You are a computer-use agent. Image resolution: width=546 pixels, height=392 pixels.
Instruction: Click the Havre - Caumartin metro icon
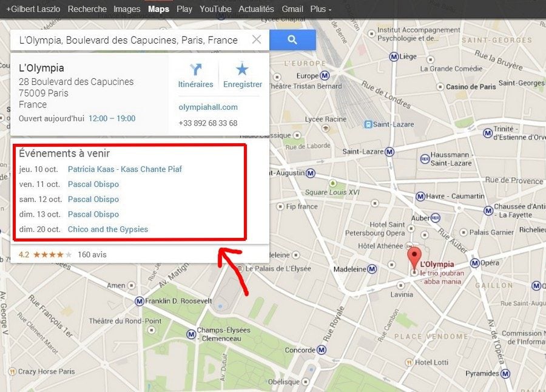click(420, 197)
